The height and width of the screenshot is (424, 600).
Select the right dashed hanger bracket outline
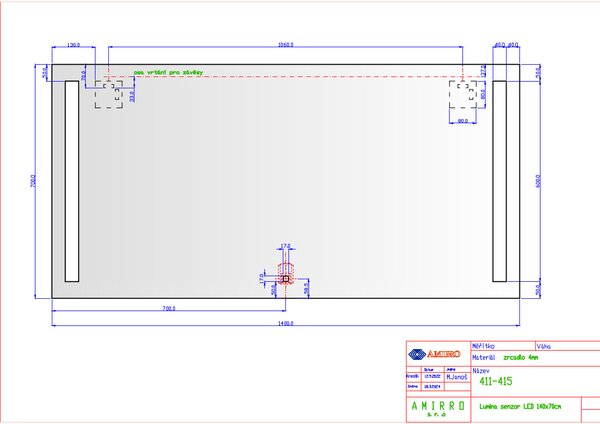coord(463,94)
